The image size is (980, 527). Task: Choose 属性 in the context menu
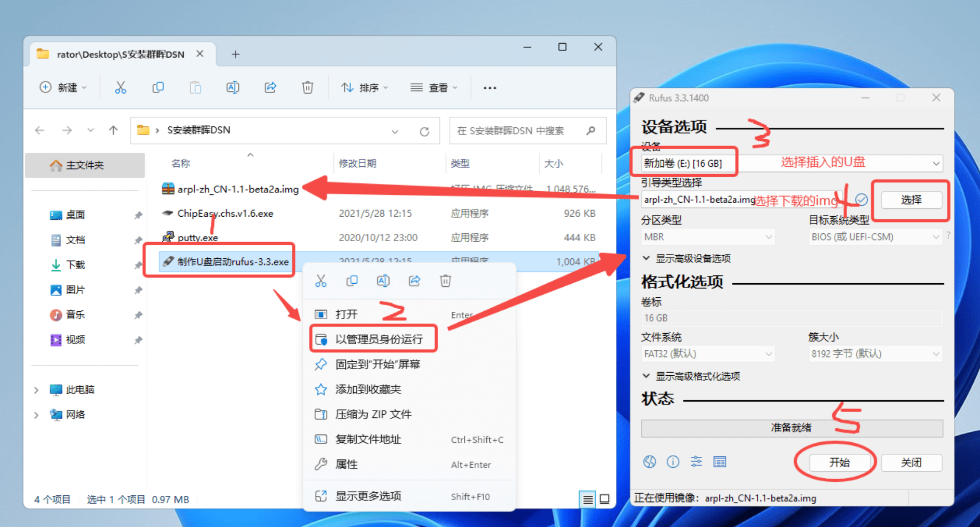click(x=346, y=464)
